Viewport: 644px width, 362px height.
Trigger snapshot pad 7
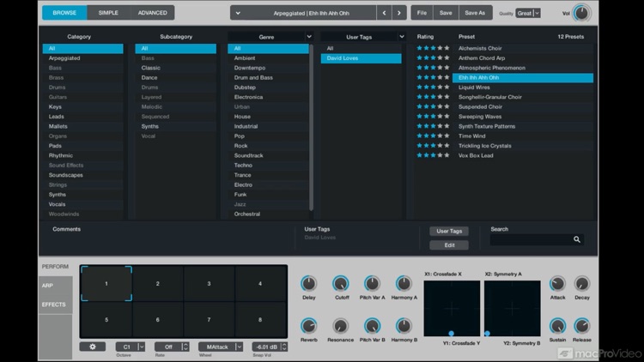tap(209, 319)
